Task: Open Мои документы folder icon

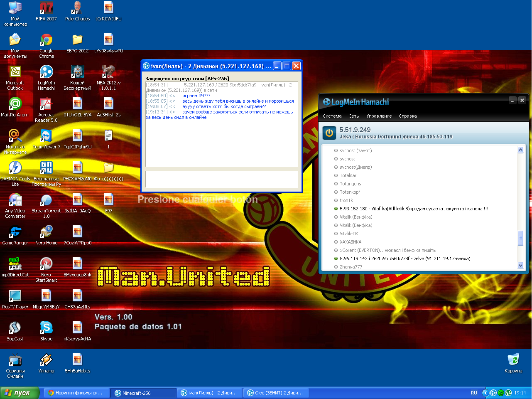Action: point(15,46)
